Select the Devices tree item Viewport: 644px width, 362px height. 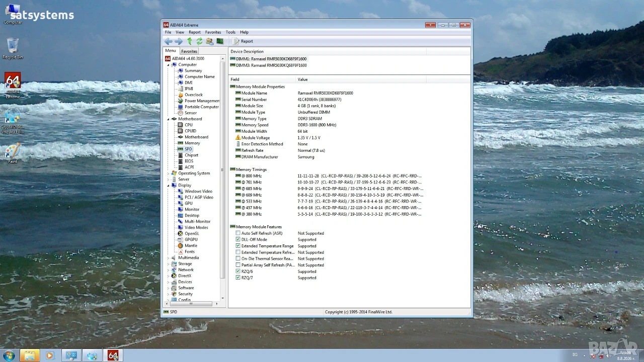(x=185, y=282)
